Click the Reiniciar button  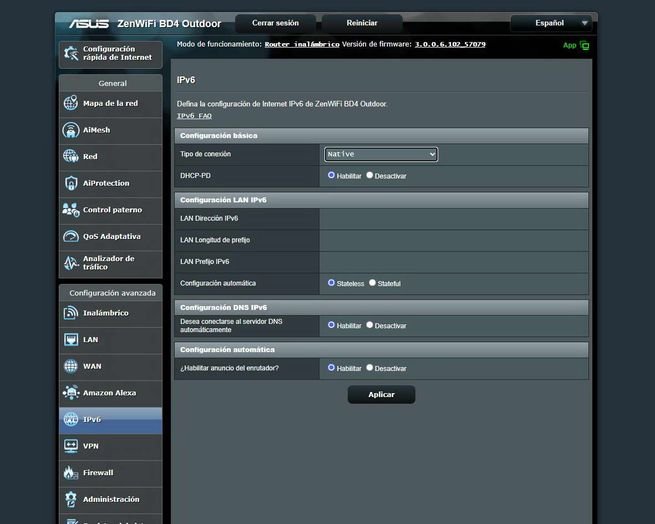362,23
